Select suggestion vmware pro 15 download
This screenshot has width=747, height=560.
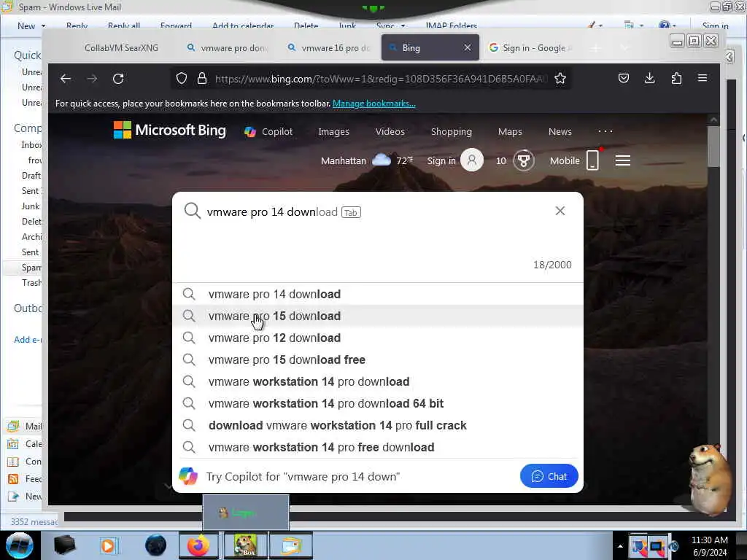(x=378, y=316)
